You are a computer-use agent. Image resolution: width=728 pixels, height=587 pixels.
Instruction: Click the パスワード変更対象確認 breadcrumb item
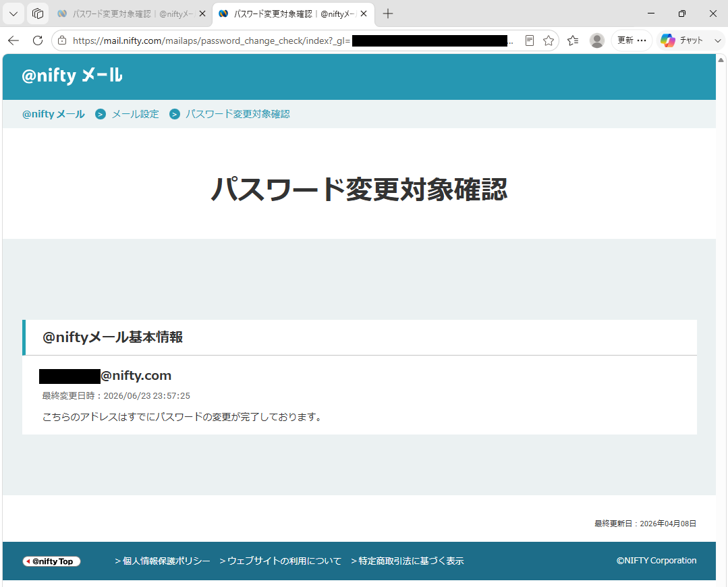tap(237, 114)
